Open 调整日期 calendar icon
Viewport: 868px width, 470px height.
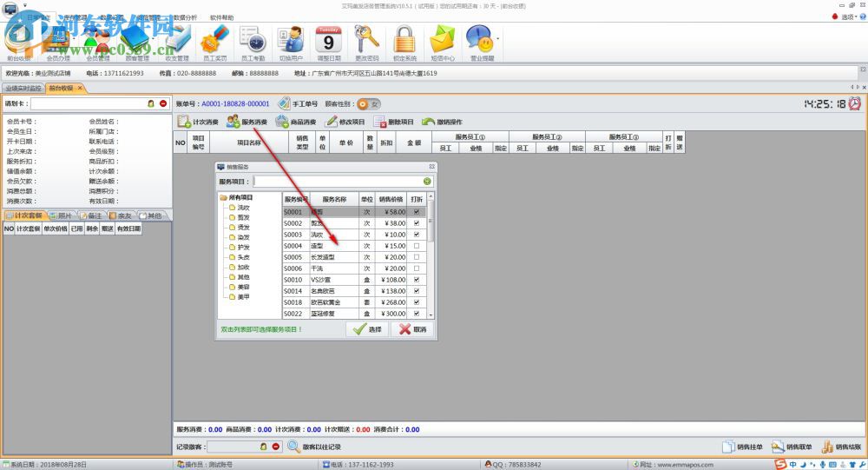pos(329,43)
